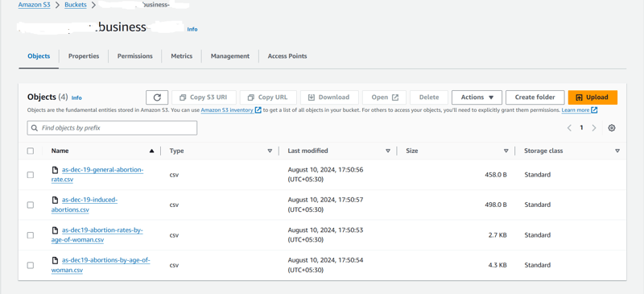Sort by Storage class column arrow
644x294 pixels.
click(617, 151)
